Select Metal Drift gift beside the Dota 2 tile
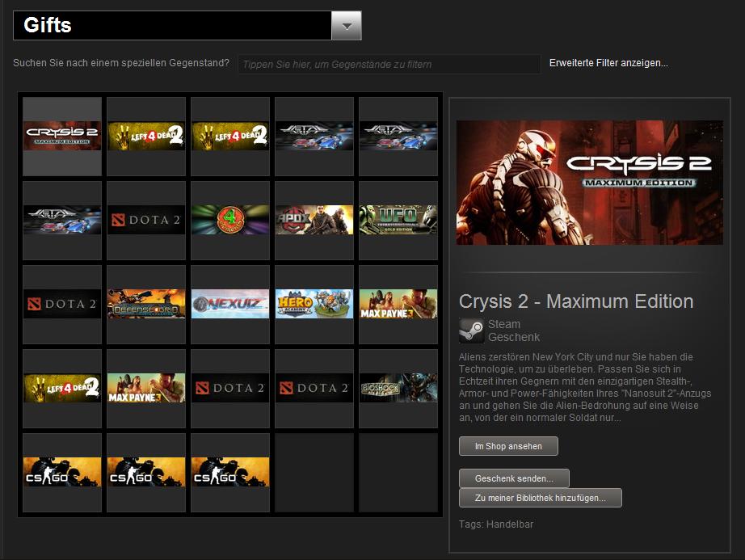 (62, 221)
